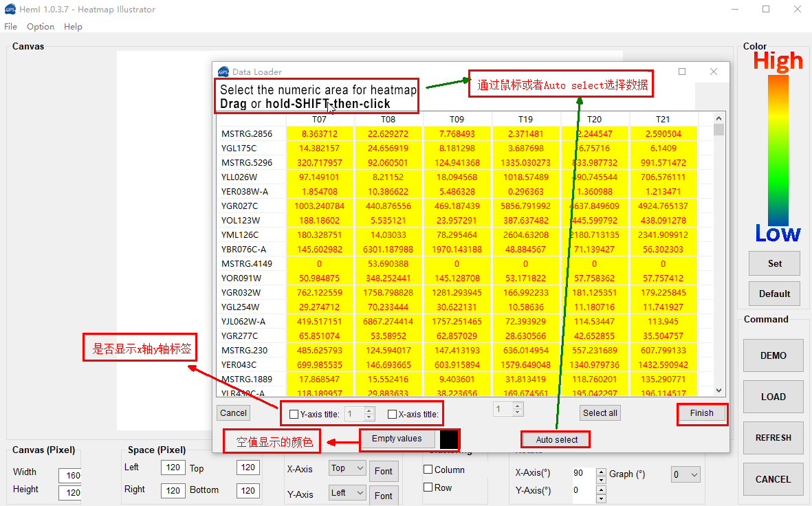Click the Data Loader dialog icon
The image size is (812, 506).
pyautogui.click(x=223, y=71)
